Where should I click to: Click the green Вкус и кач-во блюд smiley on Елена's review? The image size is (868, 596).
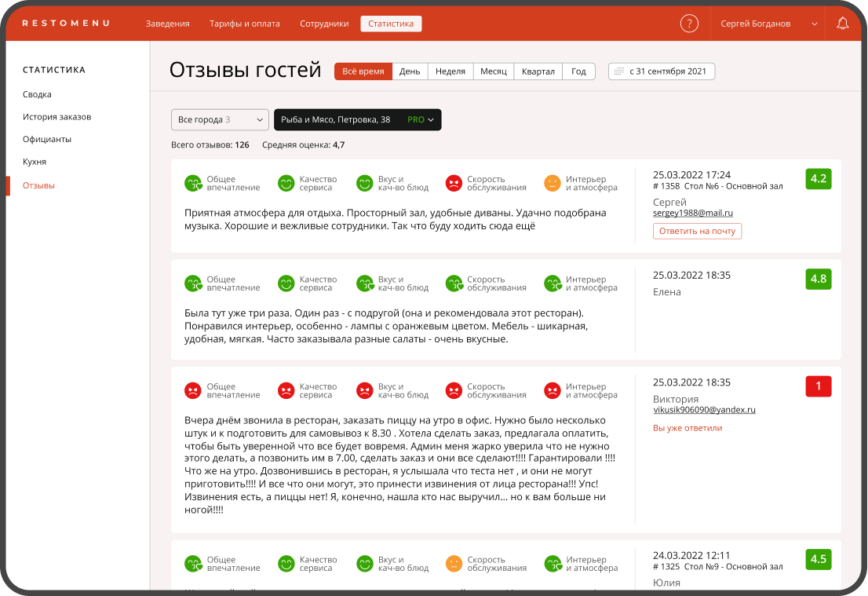363,283
